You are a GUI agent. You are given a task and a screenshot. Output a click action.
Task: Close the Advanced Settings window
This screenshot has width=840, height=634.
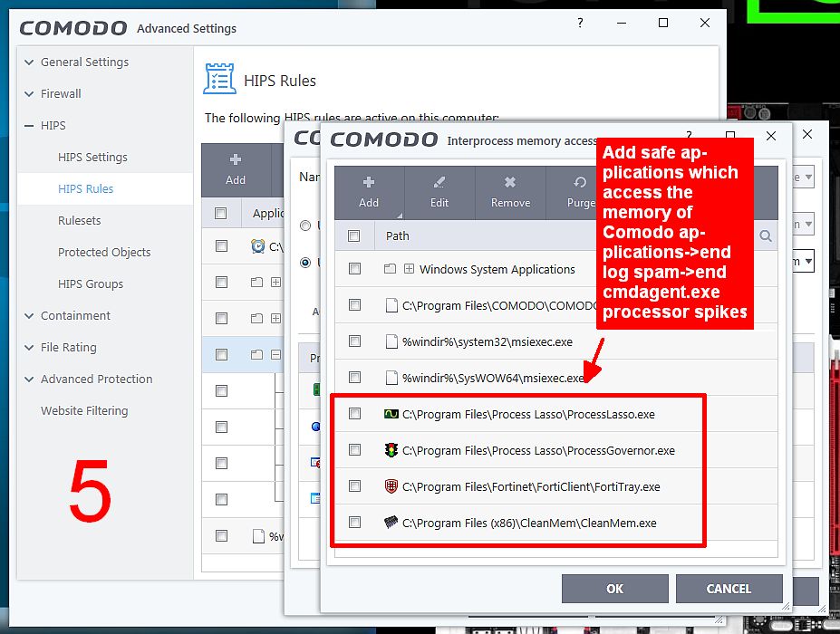tap(705, 23)
